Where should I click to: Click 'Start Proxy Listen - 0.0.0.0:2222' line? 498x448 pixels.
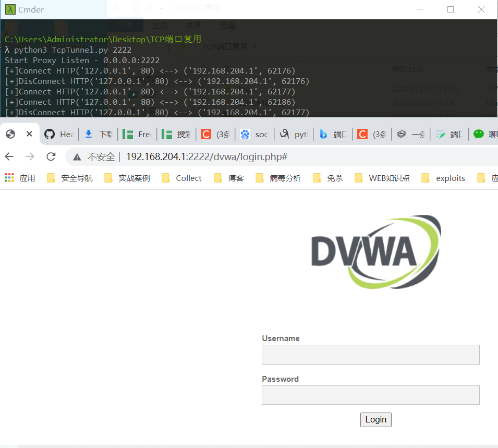point(82,60)
